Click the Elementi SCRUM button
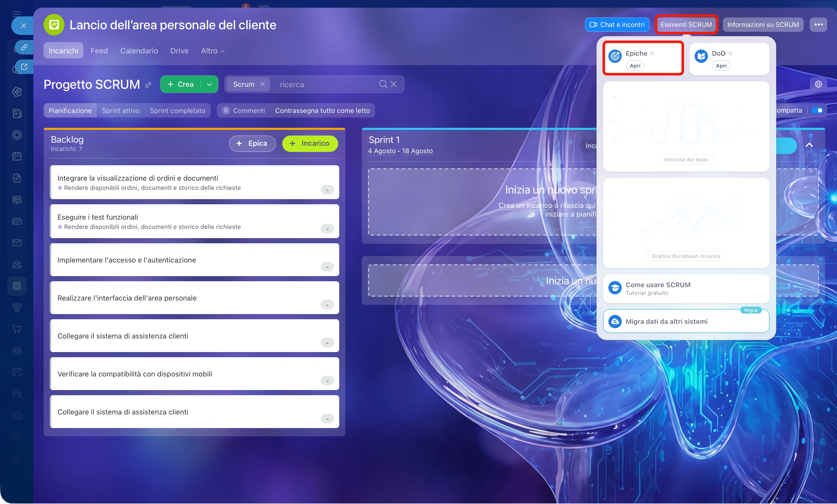 pos(686,24)
